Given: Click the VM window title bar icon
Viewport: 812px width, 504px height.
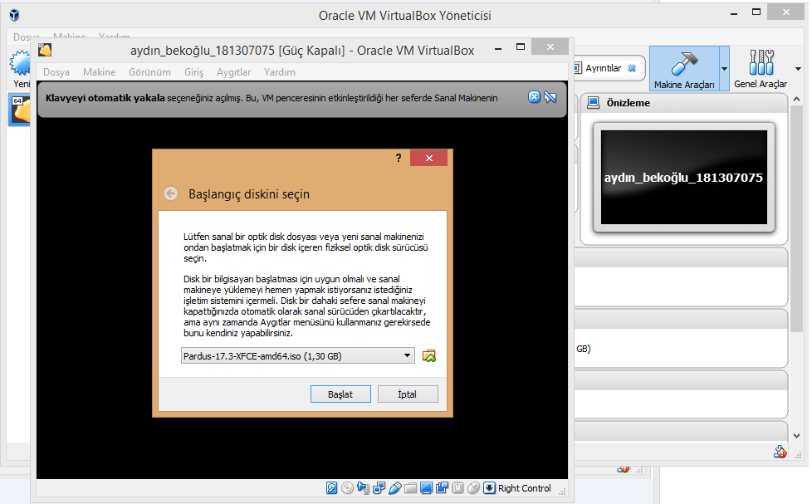Looking at the screenshot, I should click(45, 51).
